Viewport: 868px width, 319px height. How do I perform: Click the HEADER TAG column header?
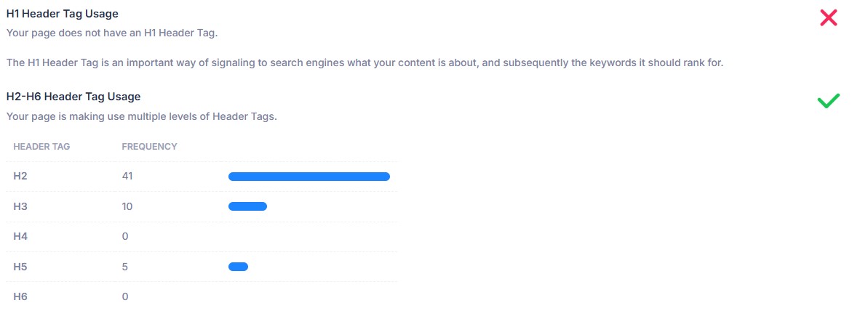(x=41, y=146)
